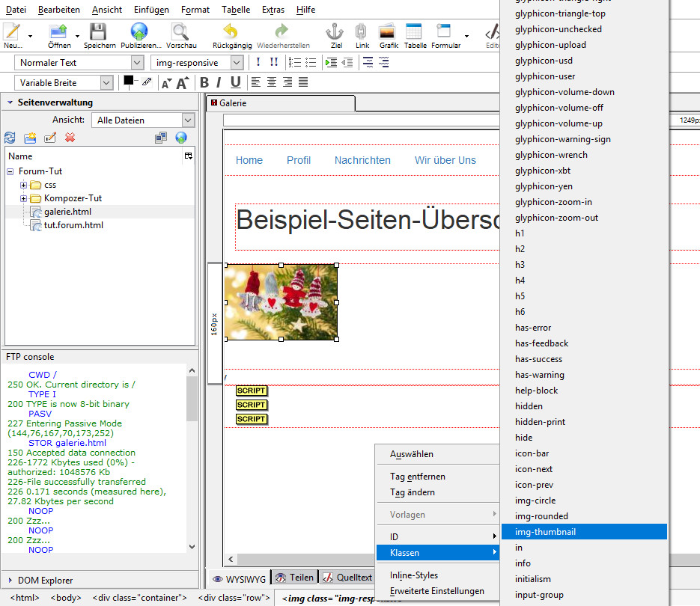Click the Publizieren globe icon

pos(139,32)
